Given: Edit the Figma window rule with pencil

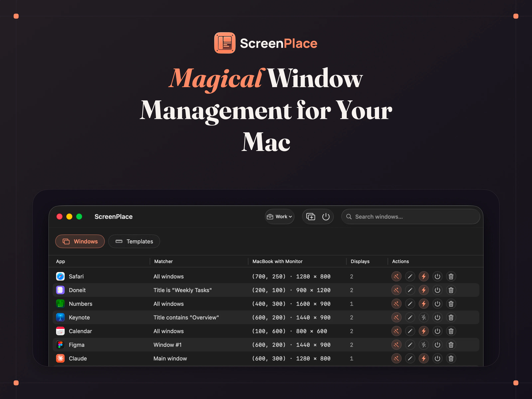Looking at the screenshot, I should pyautogui.click(x=410, y=345).
